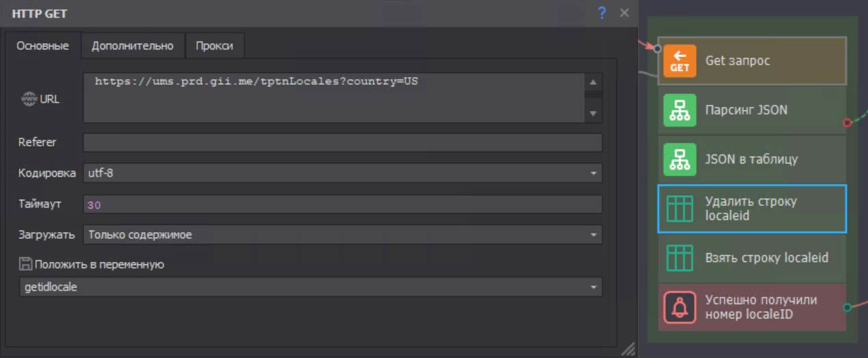Open the Прокси tab
Image resolution: width=868 pixels, height=358 pixels.
tap(214, 46)
